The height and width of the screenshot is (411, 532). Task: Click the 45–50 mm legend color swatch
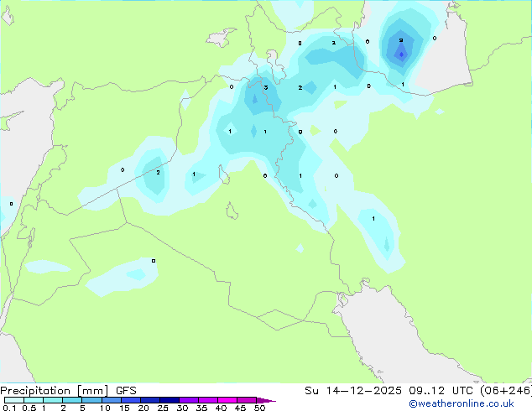click(x=247, y=400)
